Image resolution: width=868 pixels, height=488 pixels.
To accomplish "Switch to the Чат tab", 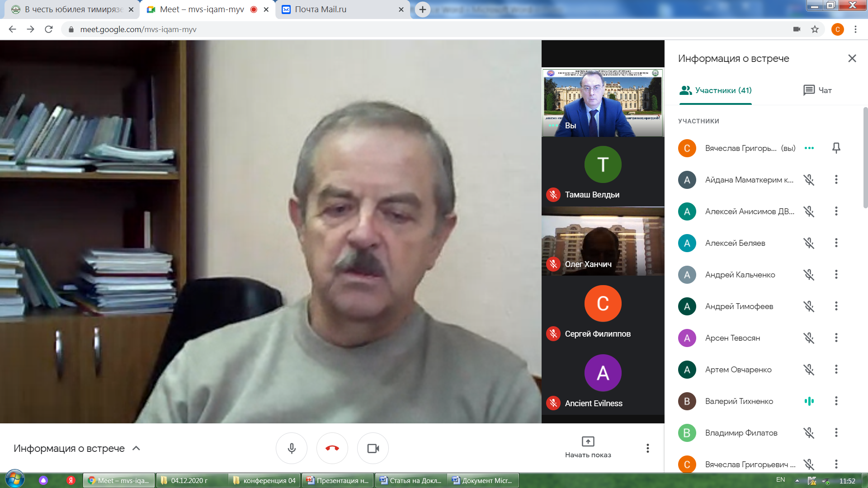I will [x=817, y=90].
